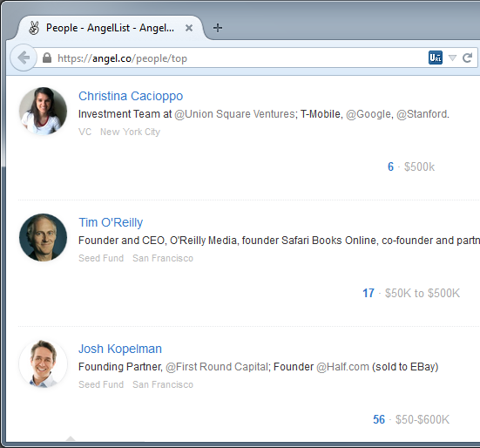The width and height of the screenshot is (480, 448).
Task: Click the T-Mobile text in Christina's bio
Action: pos(321,114)
